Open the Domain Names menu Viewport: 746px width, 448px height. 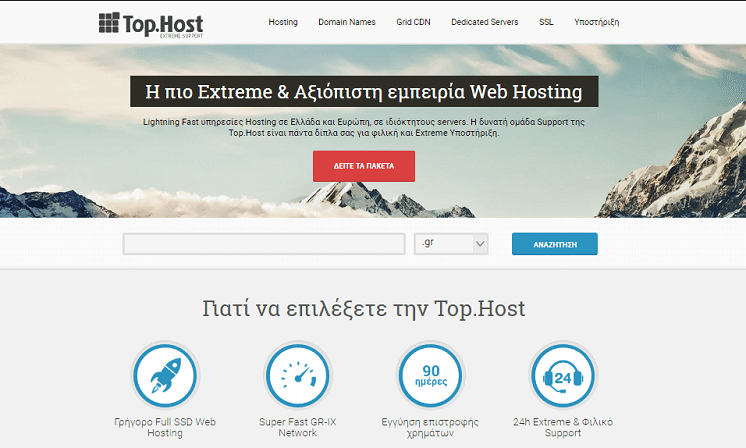coord(347,22)
